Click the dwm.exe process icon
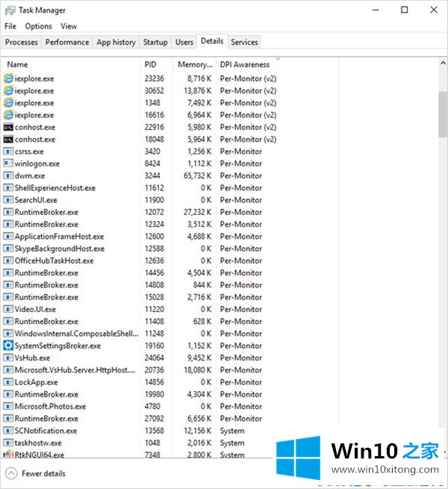The image size is (448, 489). click(x=8, y=175)
